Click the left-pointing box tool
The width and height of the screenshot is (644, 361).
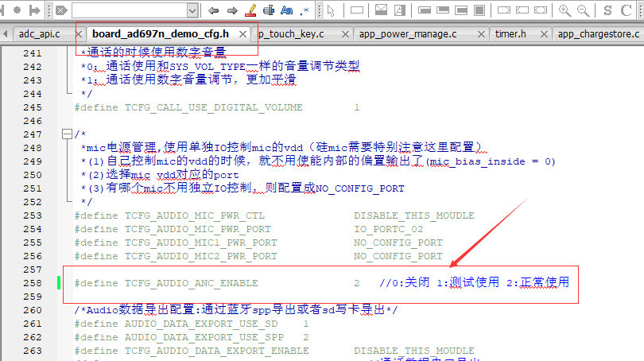point(522,10)
